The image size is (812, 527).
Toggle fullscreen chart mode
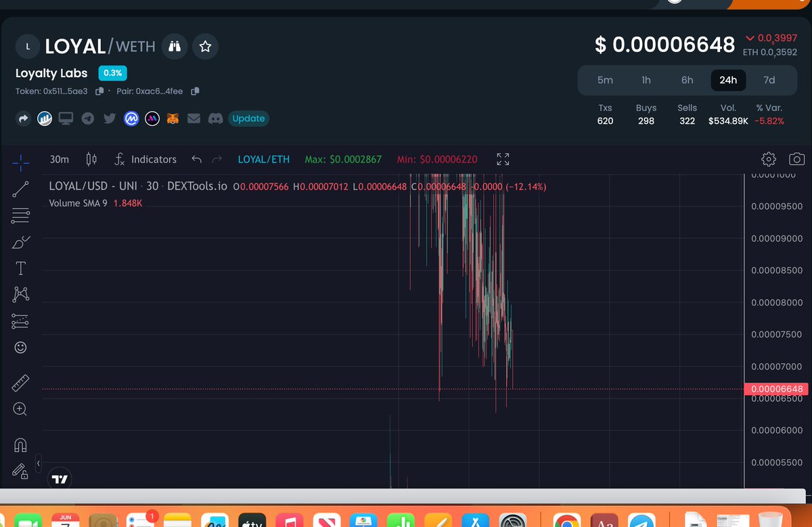pyautogui.click(x=503, y=159)
